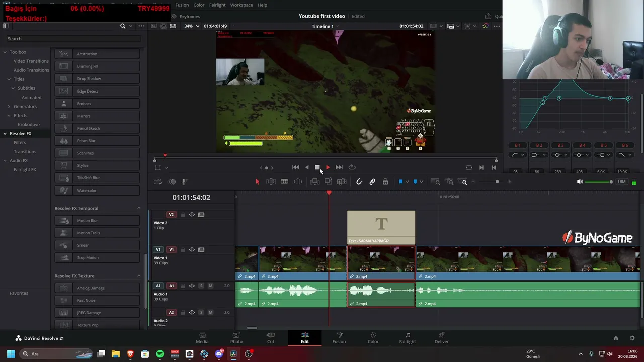The width and height of the screenshot is (644, 362).
Task: Click the effects Search field
Action: coord(74,39)
